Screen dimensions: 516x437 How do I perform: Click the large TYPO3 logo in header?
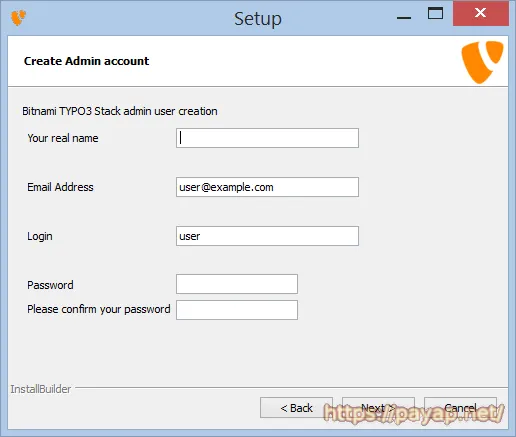point(482,62)
